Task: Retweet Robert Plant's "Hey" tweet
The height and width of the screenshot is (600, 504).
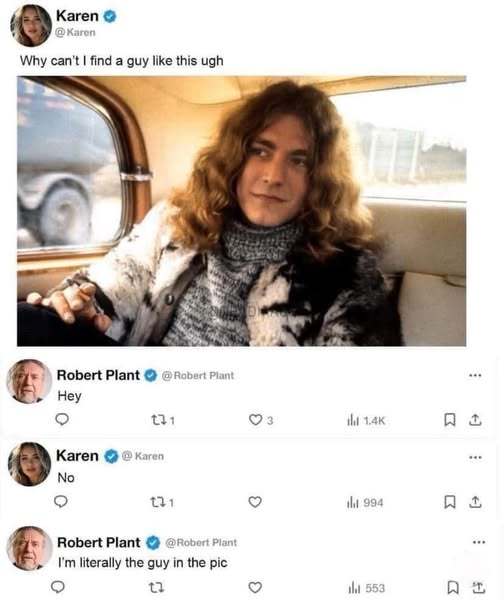Action: (x=163, y=420)
